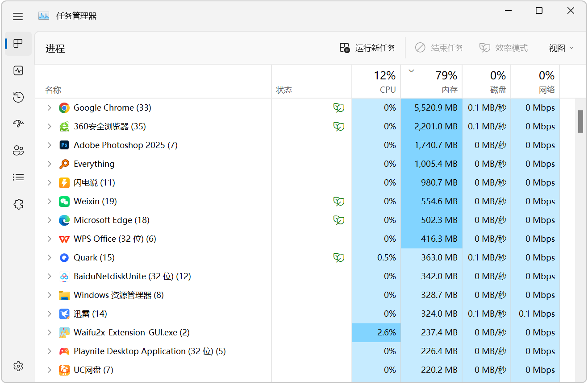
Task: Open App history sidebar icon
Action: [x=18, y=97]
